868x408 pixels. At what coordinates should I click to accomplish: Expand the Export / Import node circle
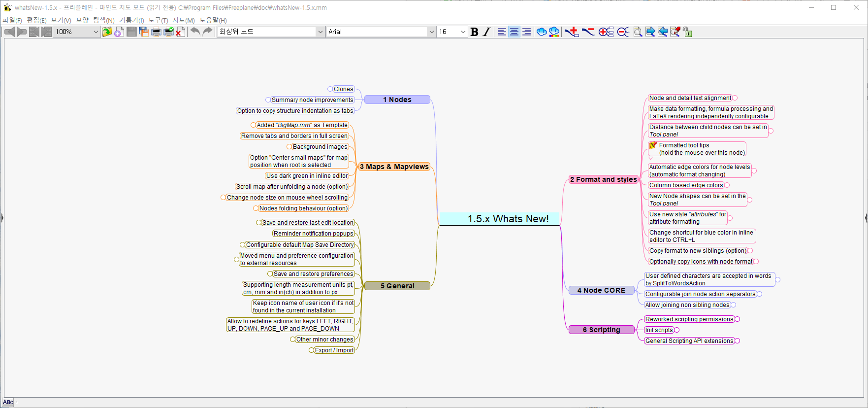311,350
